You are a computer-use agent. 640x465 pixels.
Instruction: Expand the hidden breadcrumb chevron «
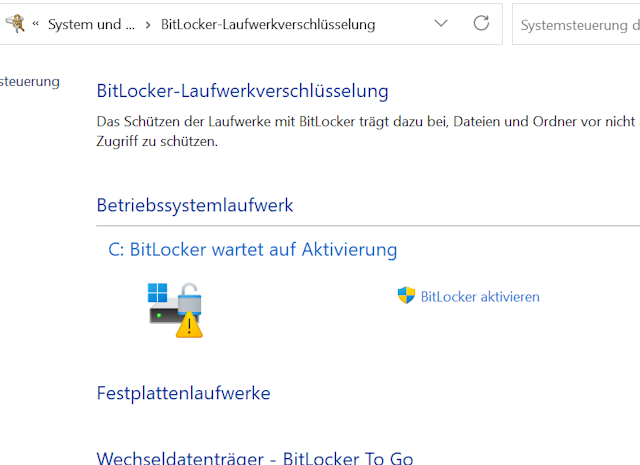point(36,23)
